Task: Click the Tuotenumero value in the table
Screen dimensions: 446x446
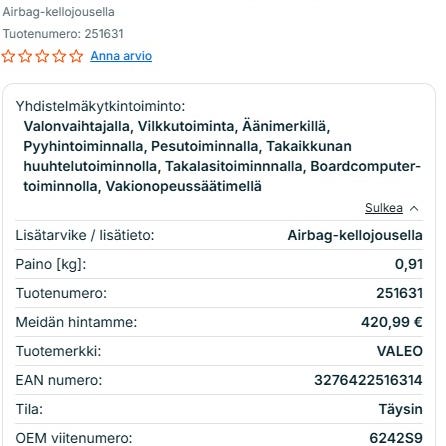Action: (399, 293)
